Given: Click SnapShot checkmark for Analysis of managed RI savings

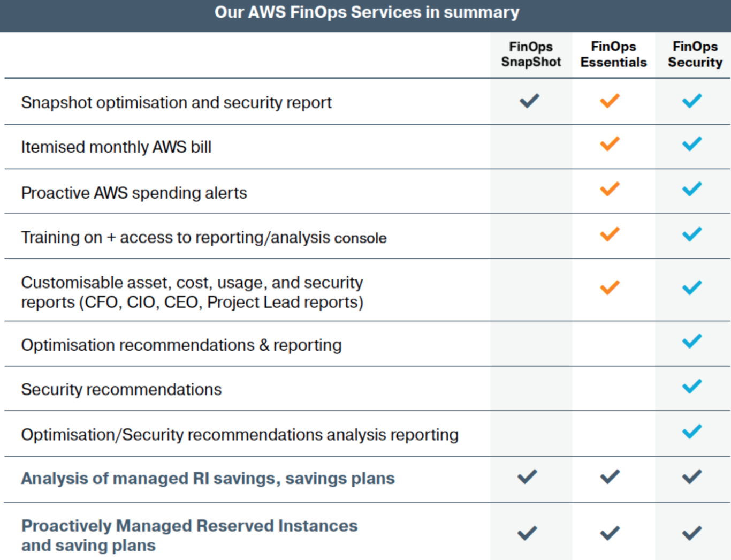Looking at the screenshot, I should click(x=527, y=476).
